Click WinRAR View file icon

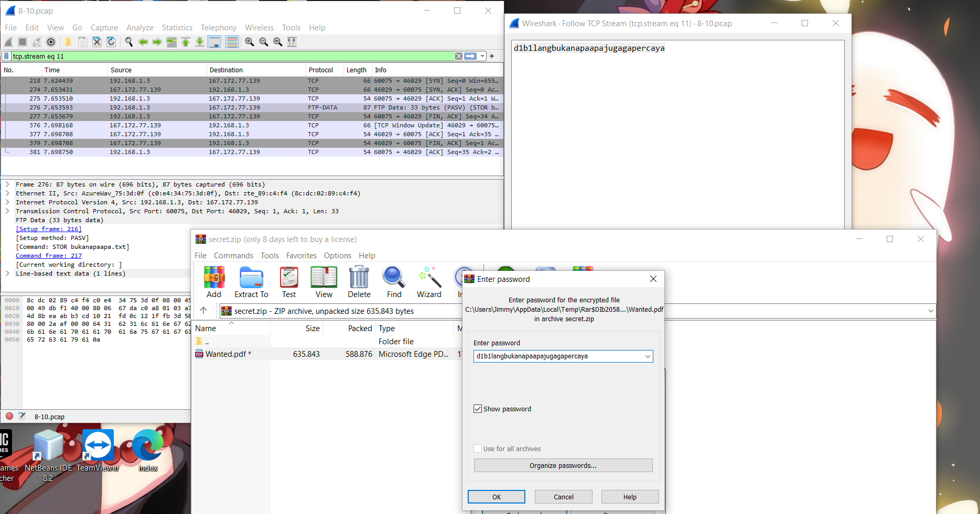pos(324,282)
